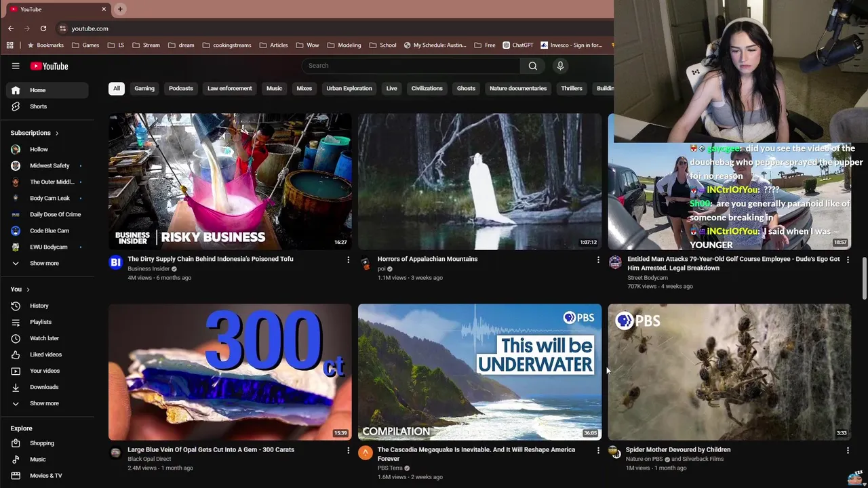
Task: Open a new browser tab with plus
Action: pyautogui.click(x=120, y=9)
